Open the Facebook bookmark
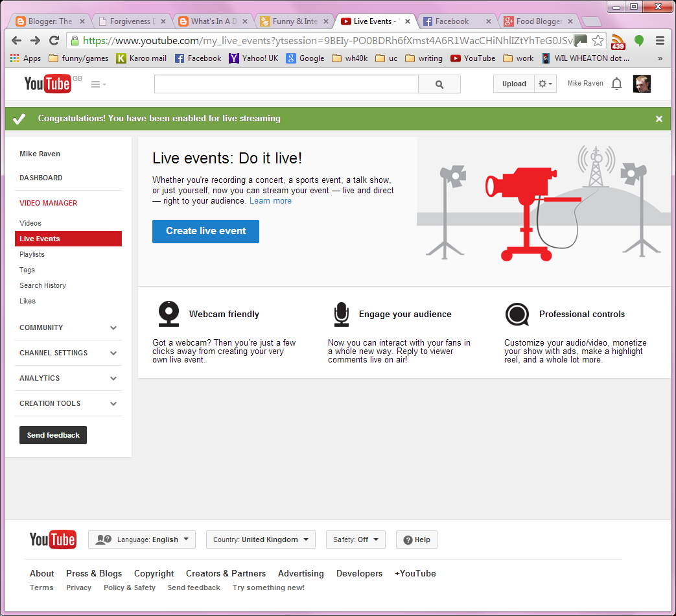 (x=198, y=58)
